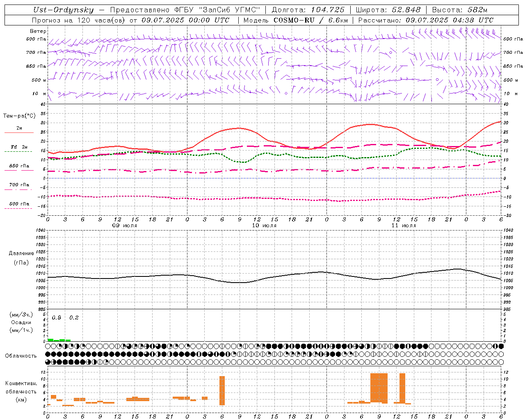Select the text Долгота: 104.725
This screenshot has width=525, height=420.
pyautogui.click(x=308, y=10)
